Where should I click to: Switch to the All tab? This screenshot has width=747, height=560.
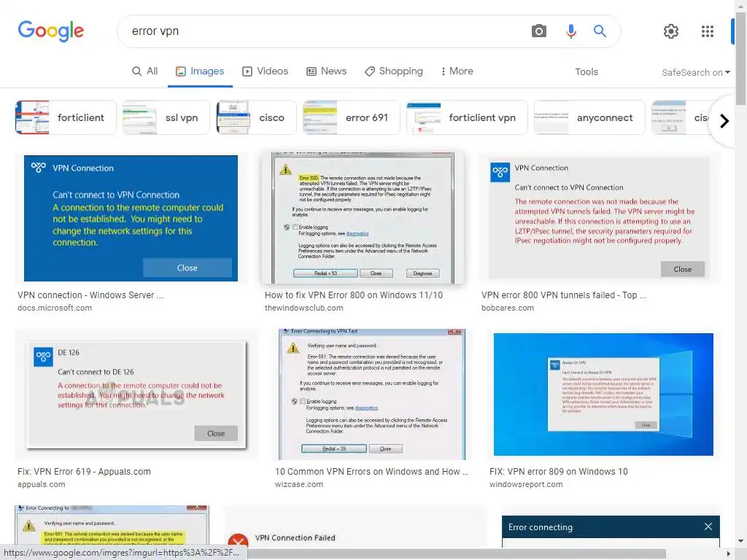145,71
